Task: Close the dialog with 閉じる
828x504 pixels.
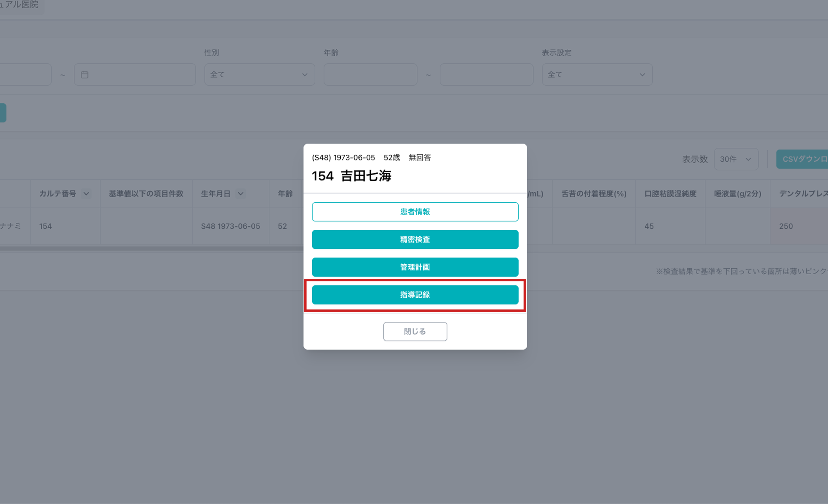Action: pyautogui.click(x=415, y=331)
